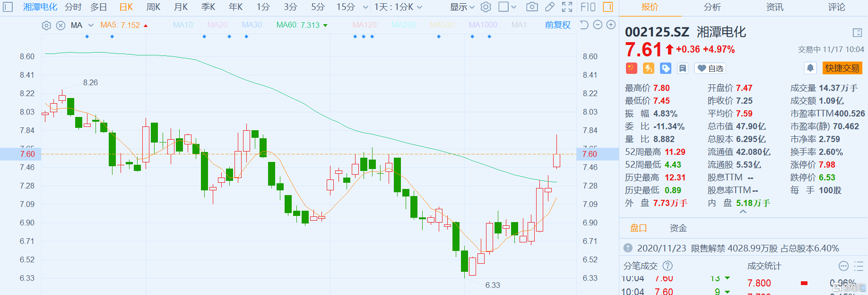This screenshot has width=868, height=295.
Task: Expand chart to fullscreen
Action: 567,7
